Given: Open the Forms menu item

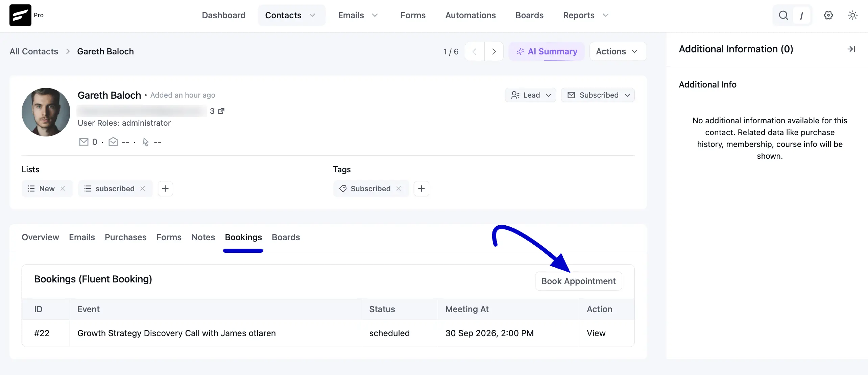Looking at the screenshot, I should click(413, 15).
